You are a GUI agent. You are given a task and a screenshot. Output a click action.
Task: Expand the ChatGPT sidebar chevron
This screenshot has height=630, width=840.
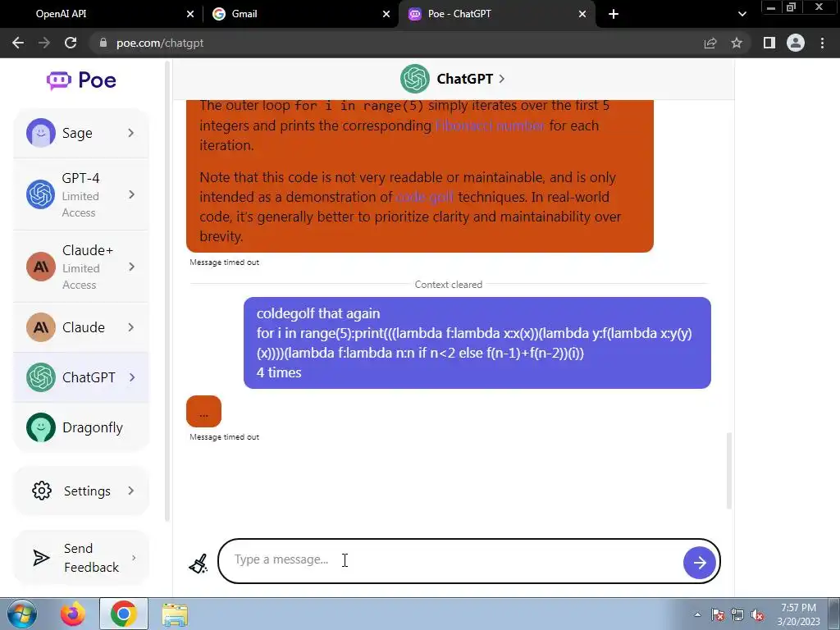coord(131,377)
